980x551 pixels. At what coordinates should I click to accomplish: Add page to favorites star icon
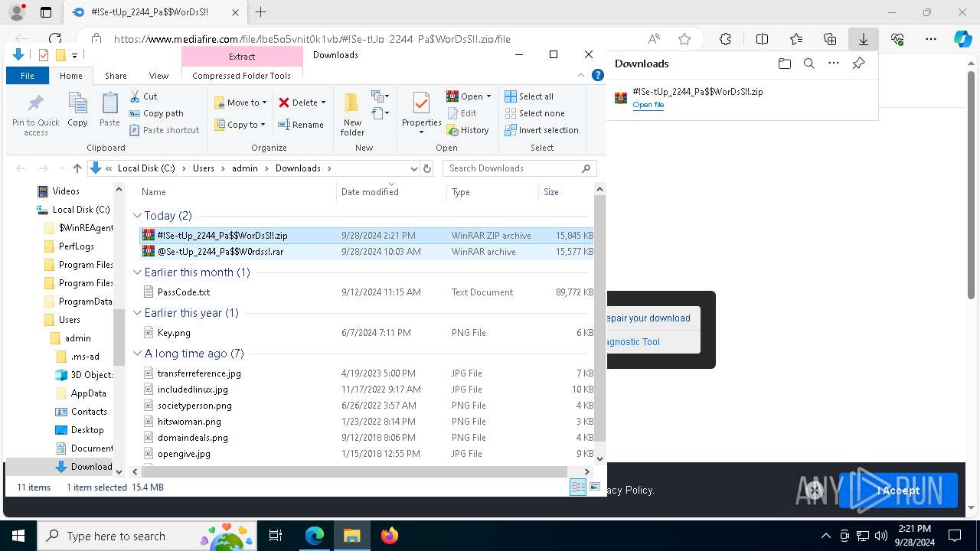tap(684, 39)
